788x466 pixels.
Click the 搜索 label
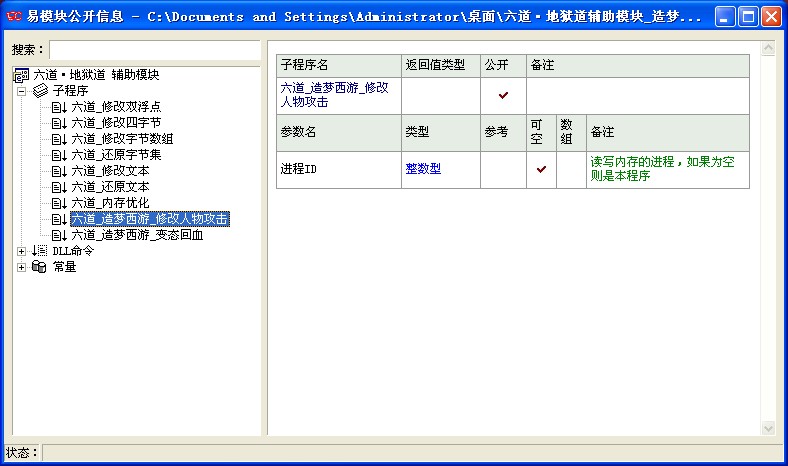pos(27,50)
